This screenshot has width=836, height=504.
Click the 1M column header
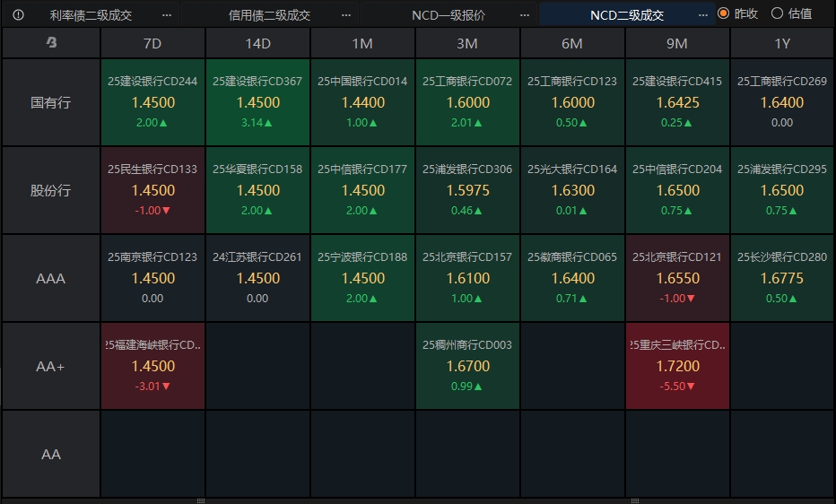tap(362, 43)
